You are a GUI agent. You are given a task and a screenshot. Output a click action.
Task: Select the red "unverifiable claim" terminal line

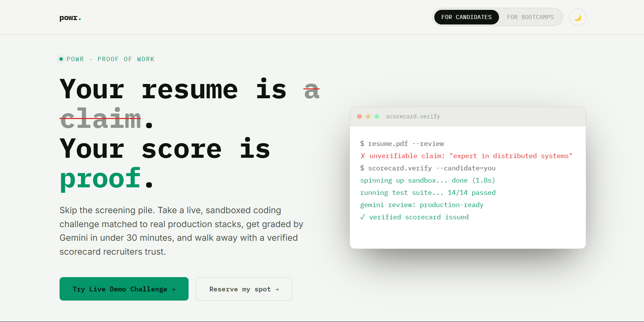pyautogui.click(x=466, y=156)
